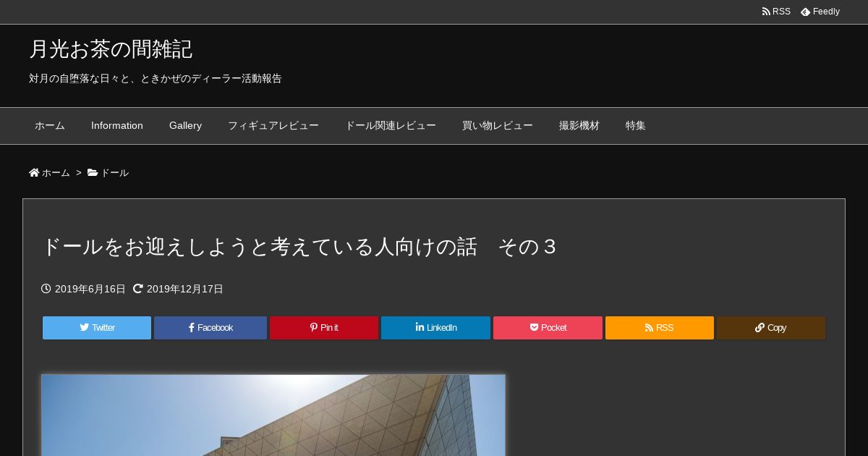The width and height of the screenshot is (868, 456).
Task: Open the article's featured building photo
Action: (273, 415)
